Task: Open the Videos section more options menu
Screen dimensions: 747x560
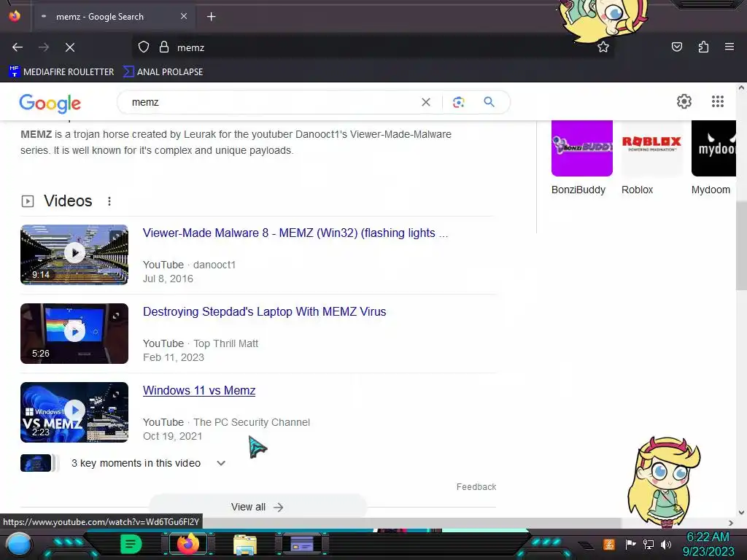Action: (x=109, y=201)
